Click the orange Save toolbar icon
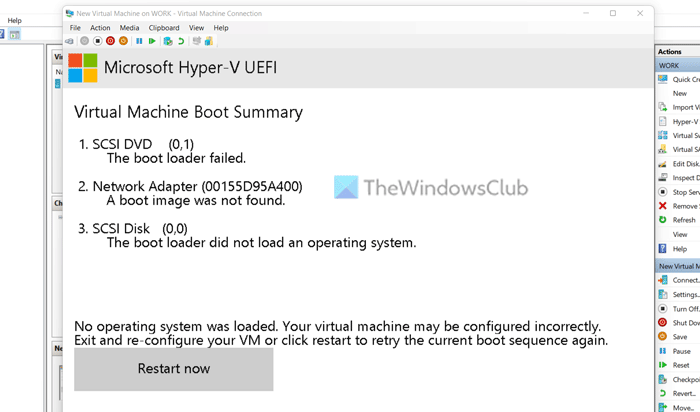 pyautogui.click(x=123, y=41)
